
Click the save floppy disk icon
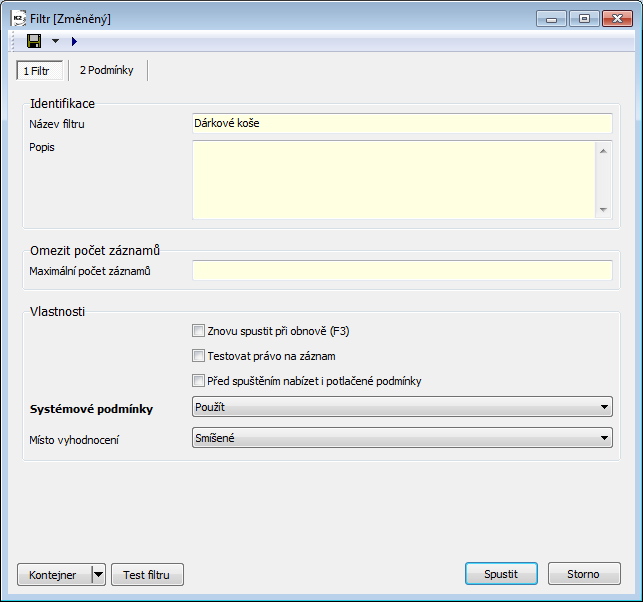[x=34, y=41]
